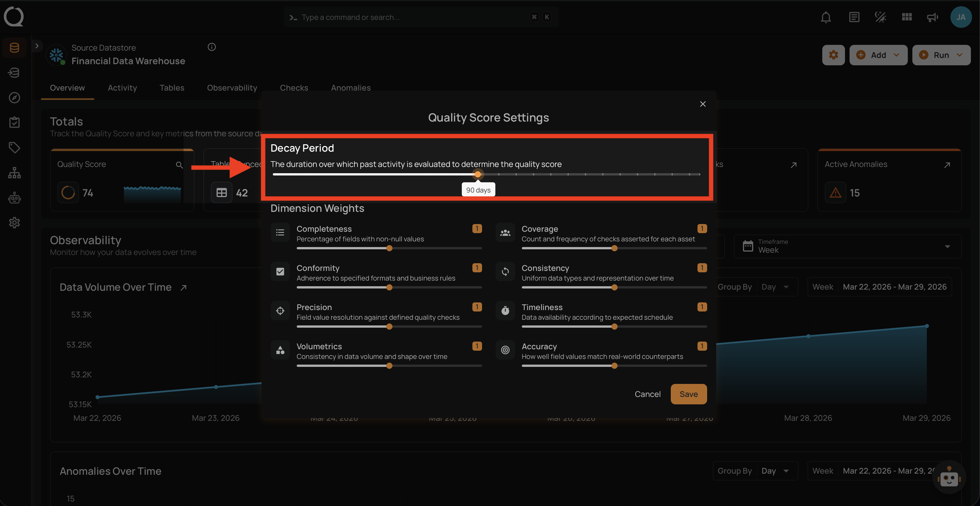Viewport: 980px width, 506px height.
Task: Open the app grid icon in header
Action: tap(907, 17)
